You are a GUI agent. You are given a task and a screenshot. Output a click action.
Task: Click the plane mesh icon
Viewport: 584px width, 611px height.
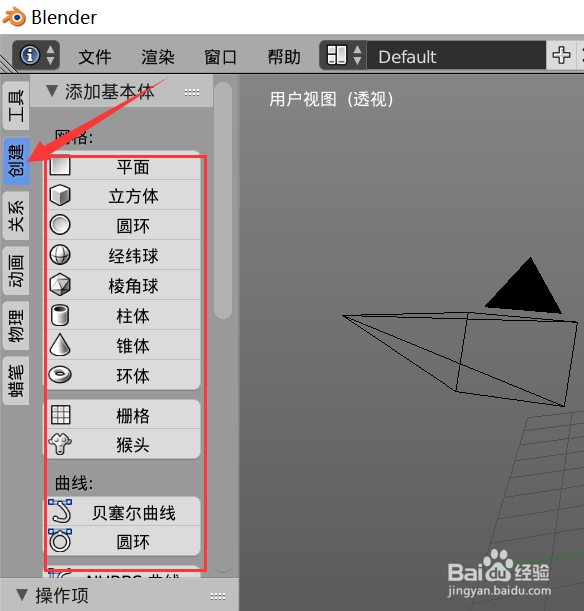pyautogui.click(x=60, y=166)
